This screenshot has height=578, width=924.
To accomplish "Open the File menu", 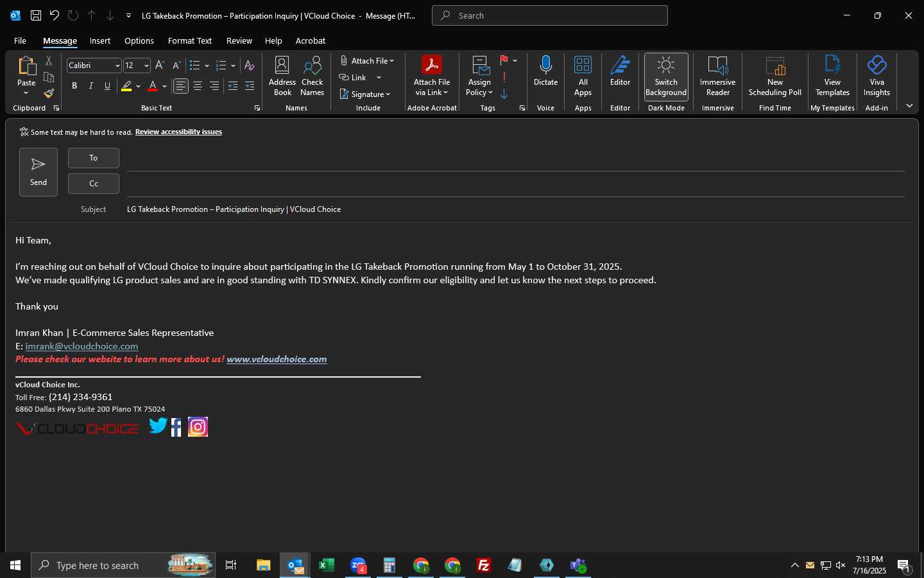I will coord(20,40).
